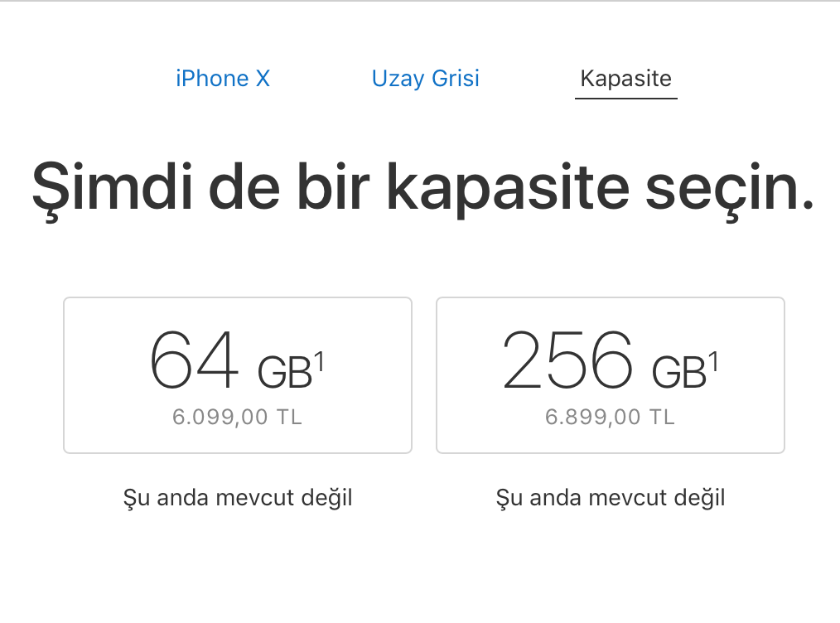This screenshot has width=840, height=623.
Task: Click the GB label in the 256 card
Action: [678, 373]
